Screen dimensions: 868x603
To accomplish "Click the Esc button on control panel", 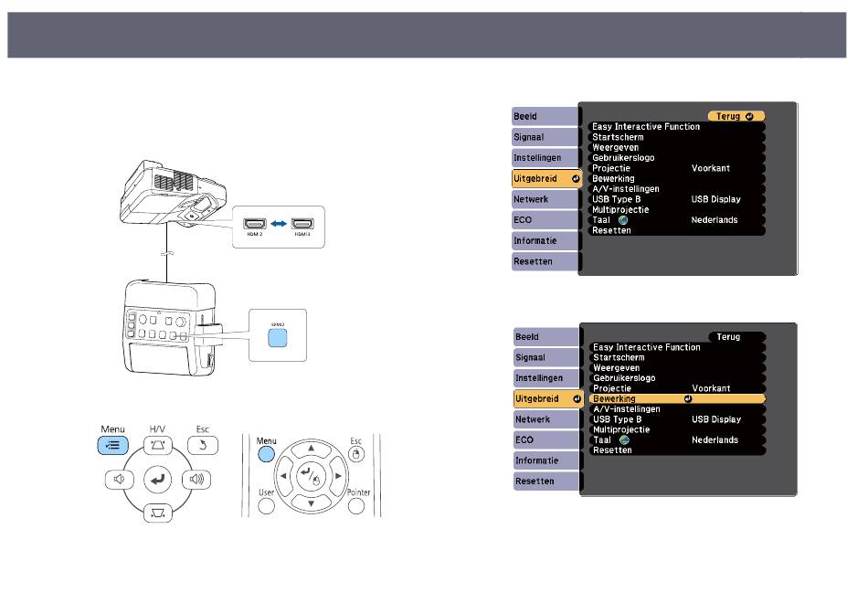I will 203,445.
